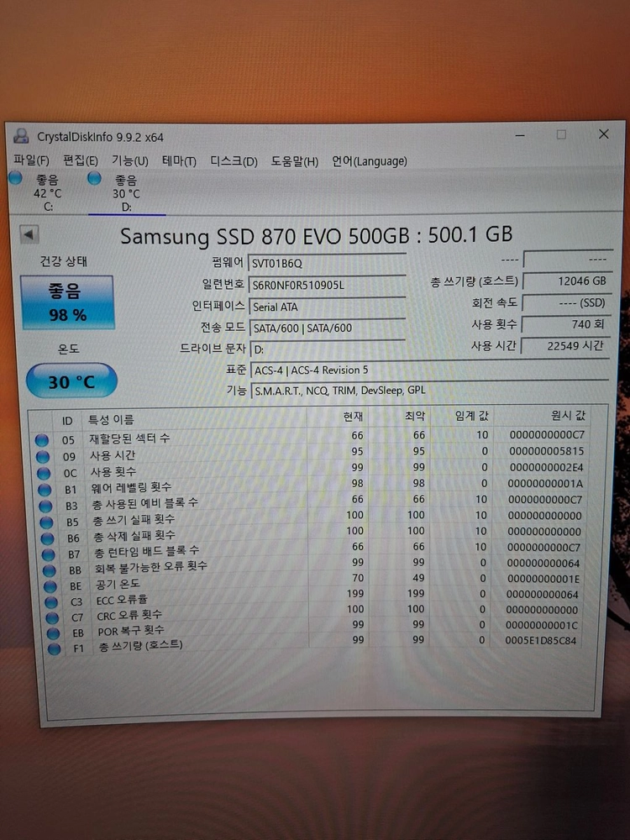The height and width of the screenshot is (840, 630).
Task: Open the 디스크(D) menu
Action: tap(234, 160)
